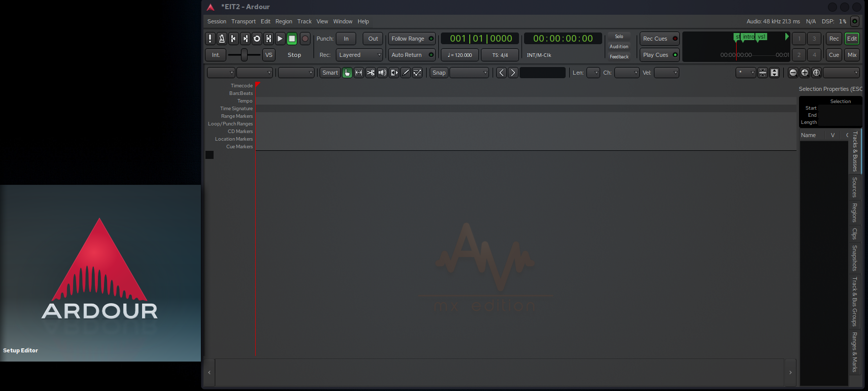Click the Mix window button
This screenshot has width=868, height=391.
pos(852,55)
